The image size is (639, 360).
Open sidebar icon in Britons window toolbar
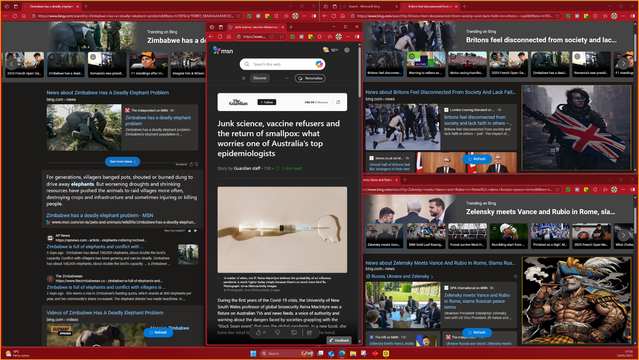click(633, 16)
